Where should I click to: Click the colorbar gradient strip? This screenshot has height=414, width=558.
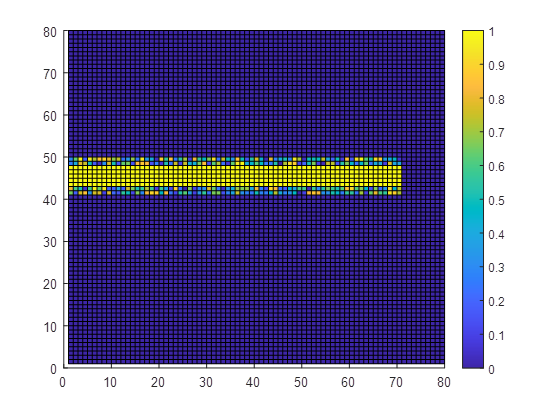(x=473, y=199)
